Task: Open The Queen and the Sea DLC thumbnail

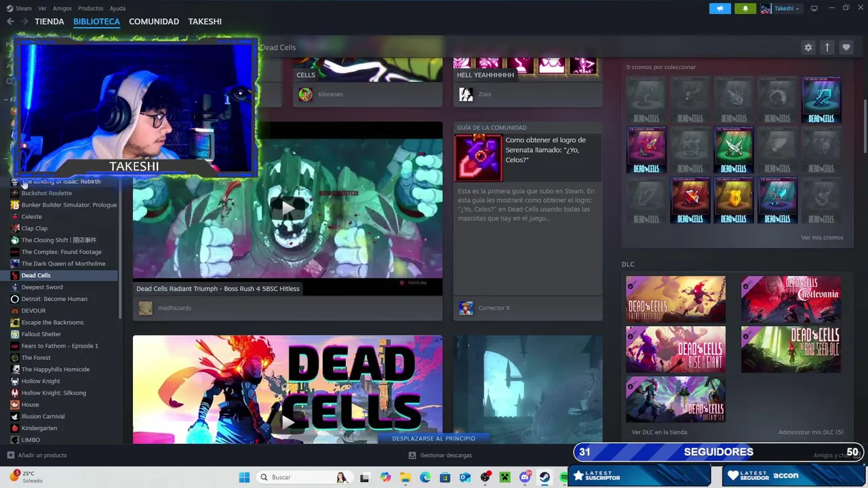Action: coord(675,400)
